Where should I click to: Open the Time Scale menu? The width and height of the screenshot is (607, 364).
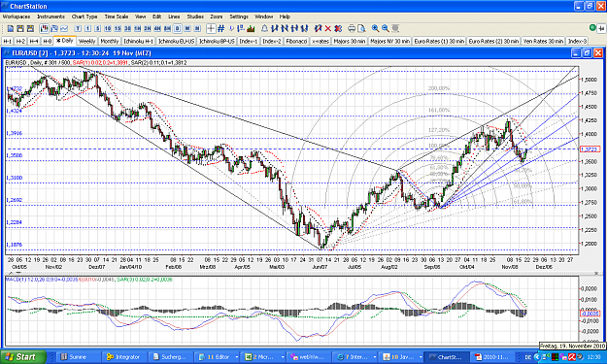117,17
